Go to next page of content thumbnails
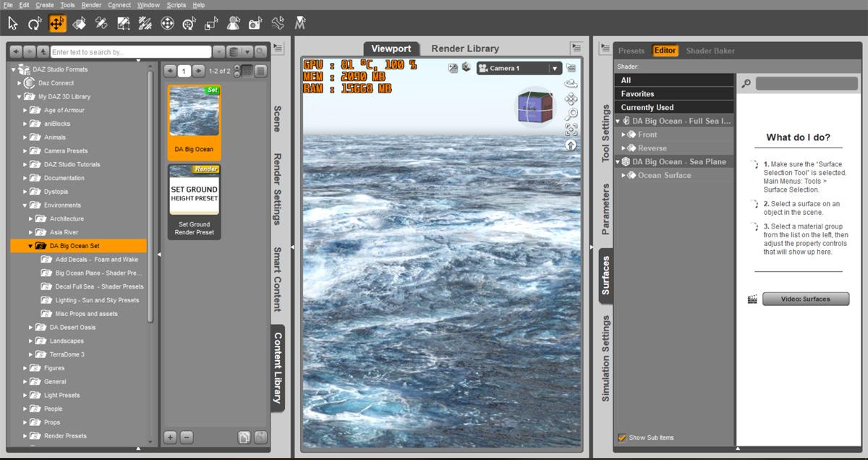 click(x=198, y=71)
